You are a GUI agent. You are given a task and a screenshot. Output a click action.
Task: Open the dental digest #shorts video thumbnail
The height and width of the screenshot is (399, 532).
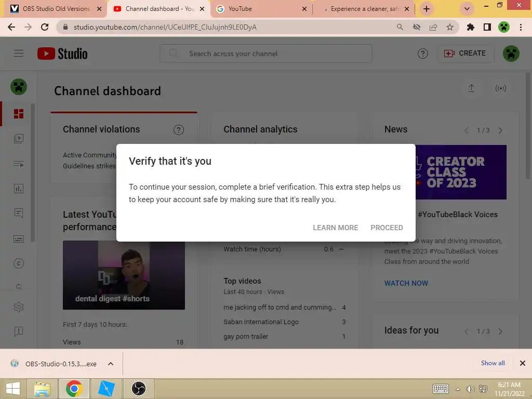pos(124,275)
